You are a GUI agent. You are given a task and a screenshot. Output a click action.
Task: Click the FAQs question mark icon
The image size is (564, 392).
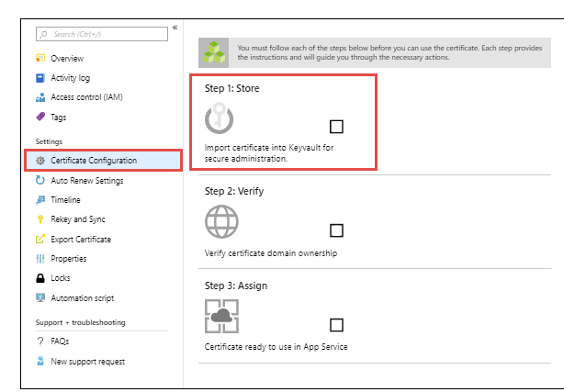tap(40, 342)
